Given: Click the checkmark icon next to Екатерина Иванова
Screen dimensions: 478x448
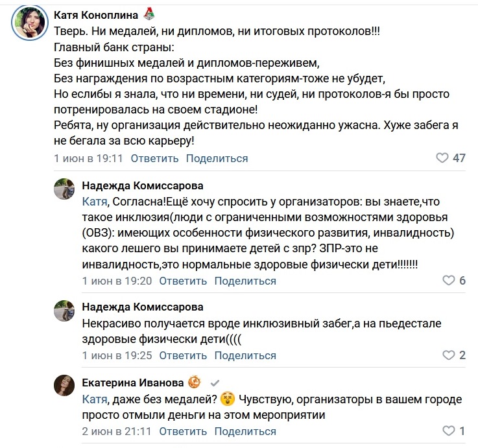Looking at the screenshot, I should pos(215,383).
